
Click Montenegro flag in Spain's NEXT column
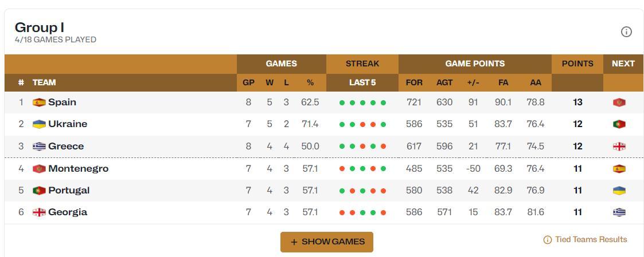tap(619, 102)
